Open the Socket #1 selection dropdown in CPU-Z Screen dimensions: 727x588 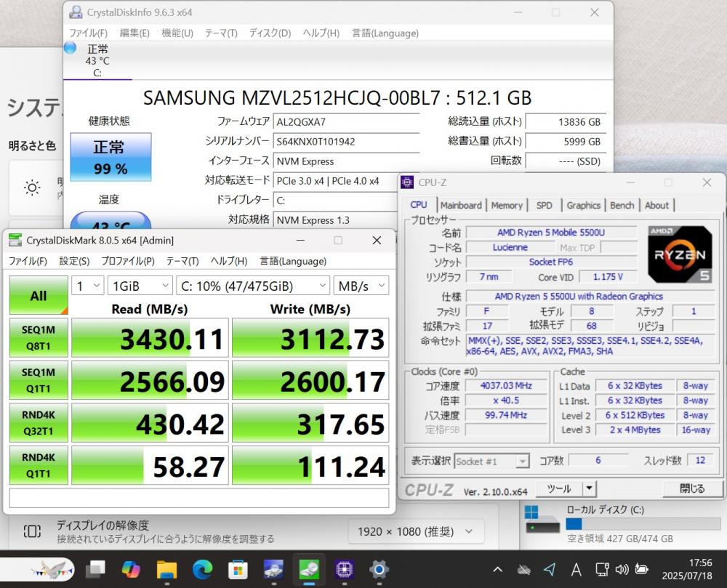[491, 462]
